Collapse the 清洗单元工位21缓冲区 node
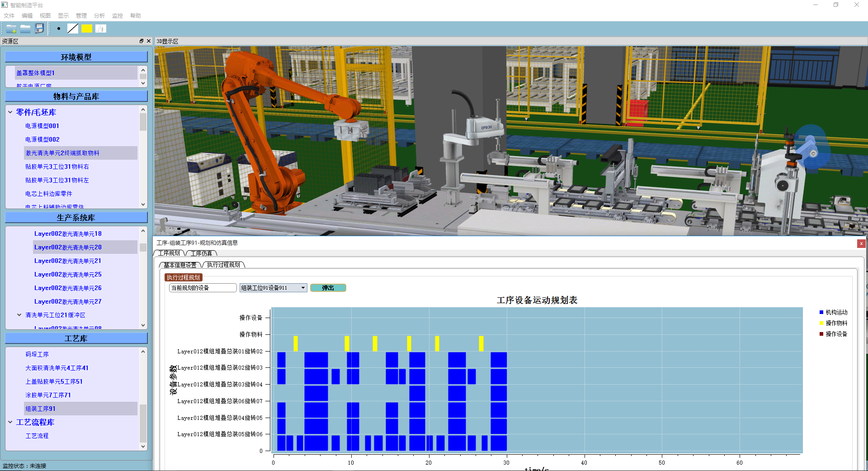The height and width of the screenshot is (471, 868). [19, 315]
